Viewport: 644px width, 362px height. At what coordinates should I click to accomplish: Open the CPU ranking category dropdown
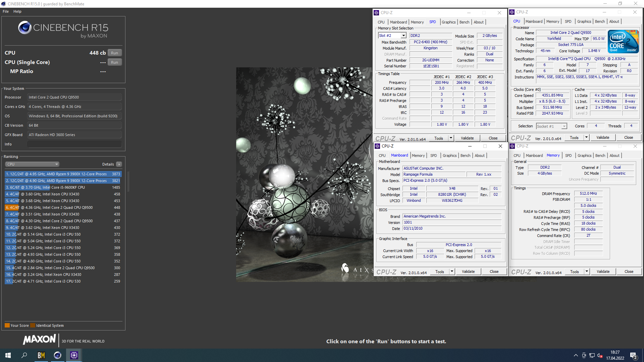(32, 164)
